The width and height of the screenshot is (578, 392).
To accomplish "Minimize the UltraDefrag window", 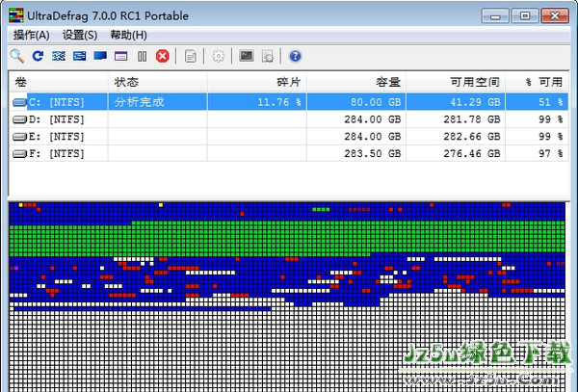I will pos(495,15).
